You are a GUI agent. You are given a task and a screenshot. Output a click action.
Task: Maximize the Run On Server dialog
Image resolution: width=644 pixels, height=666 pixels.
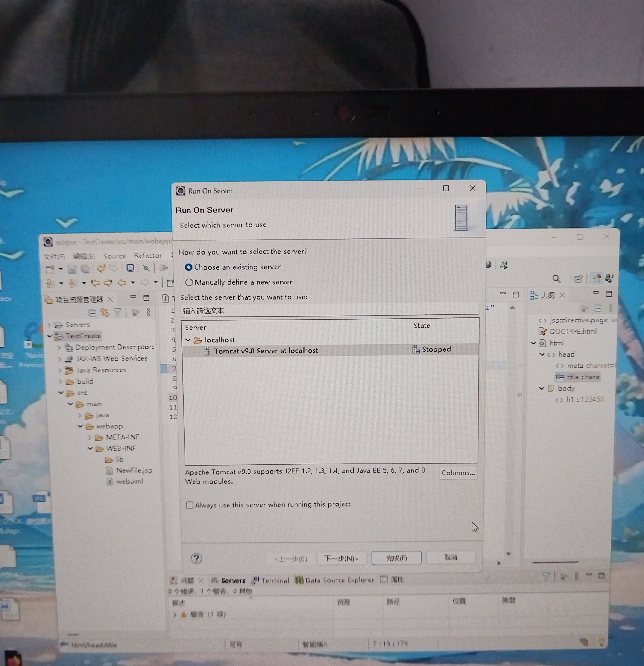pyautogui.click(x=446, y=188)
